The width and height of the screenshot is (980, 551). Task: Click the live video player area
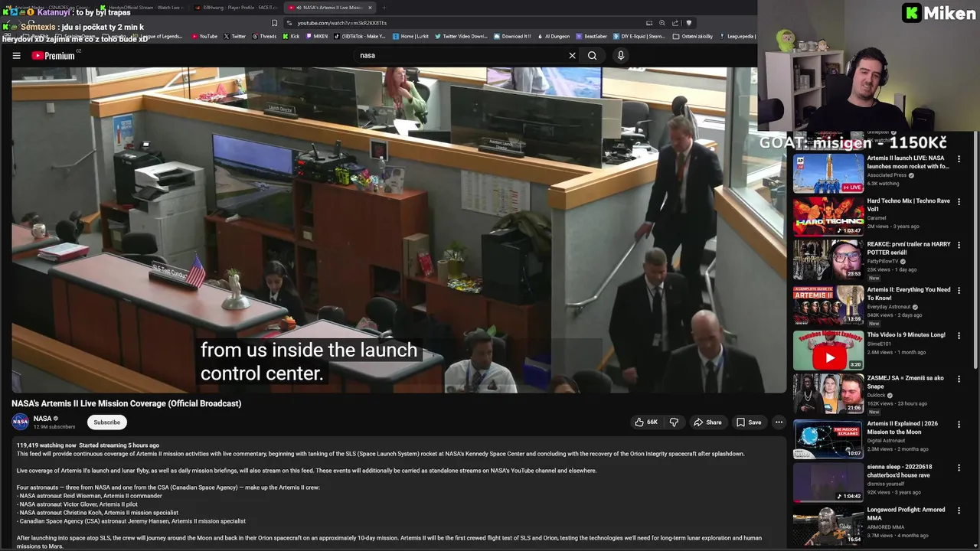pyautogui.click(x=399, y=230)
